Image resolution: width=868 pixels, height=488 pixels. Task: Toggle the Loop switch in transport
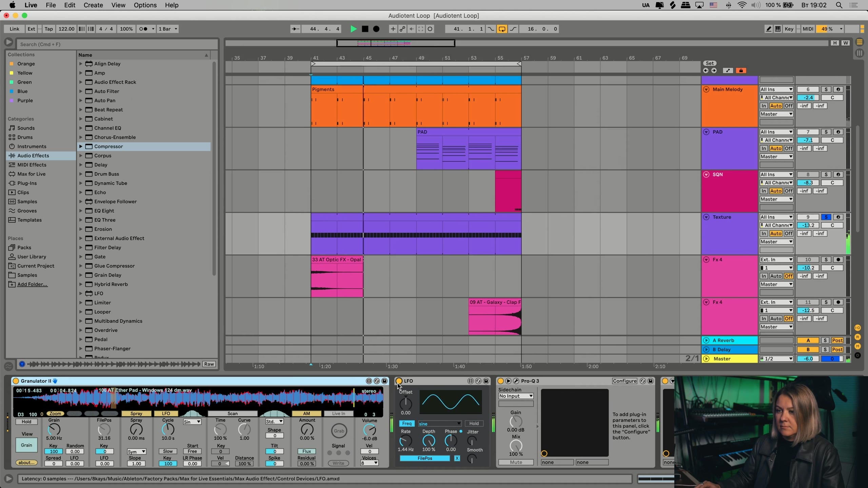tap(502, 29)
